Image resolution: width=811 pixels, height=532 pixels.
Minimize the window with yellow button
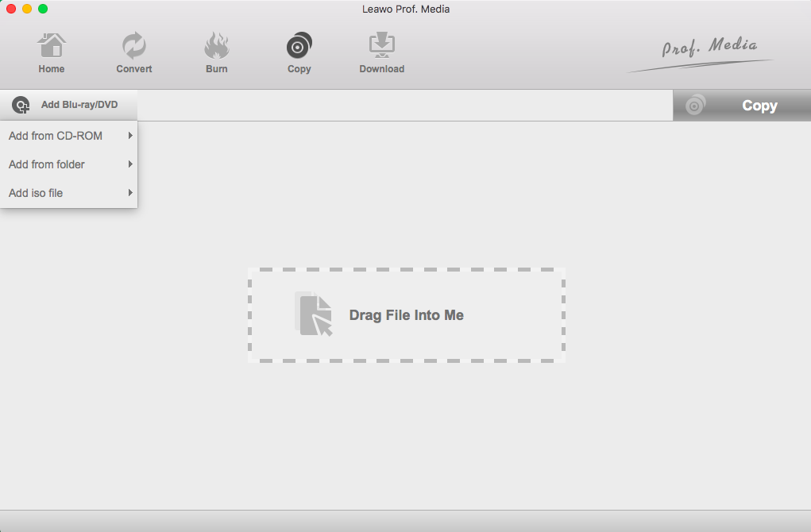click(x=27, y=9)
